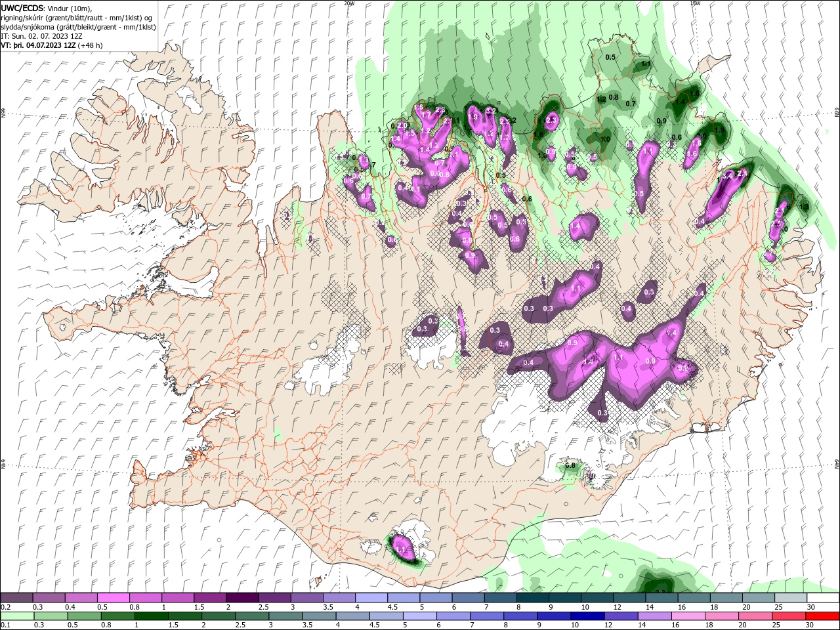Click the '0.2' label under the top scale
Viewport: 840px width, 630px height.
(6, 607)
